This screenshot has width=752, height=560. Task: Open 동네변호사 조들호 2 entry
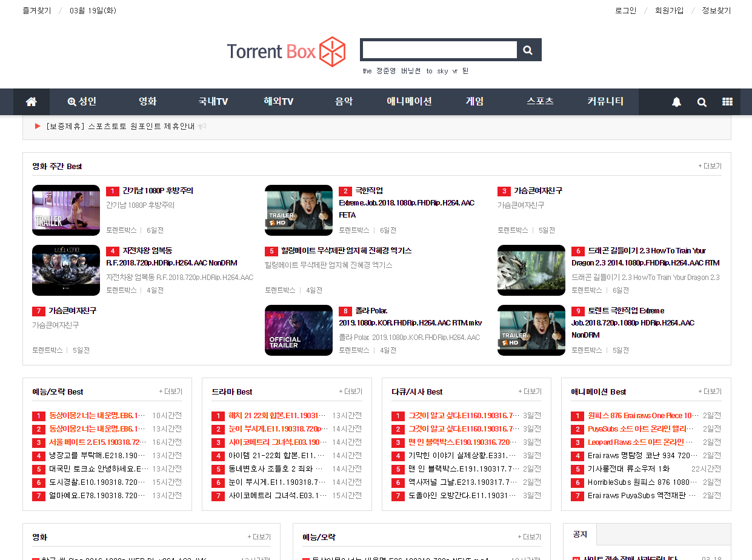point(276,469)
